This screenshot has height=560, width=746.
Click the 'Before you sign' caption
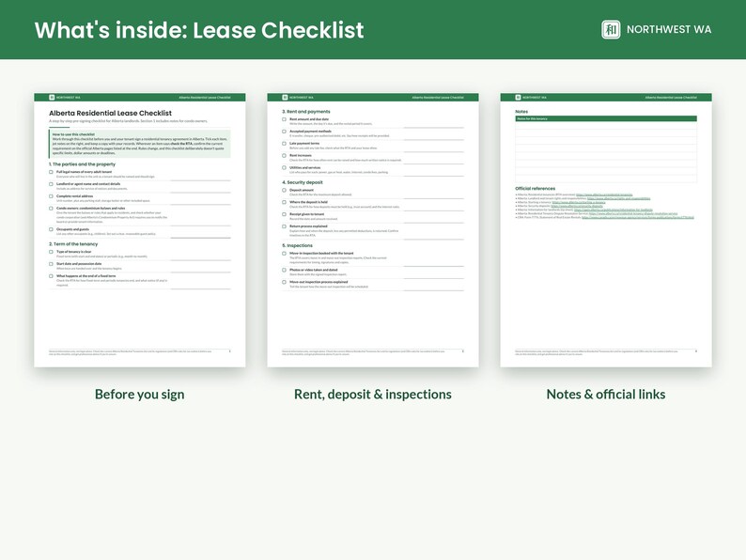(x=139, y=395)
